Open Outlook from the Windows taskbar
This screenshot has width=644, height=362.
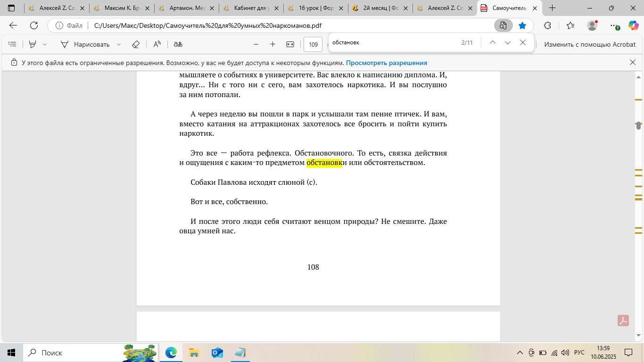tap(217, 353)
